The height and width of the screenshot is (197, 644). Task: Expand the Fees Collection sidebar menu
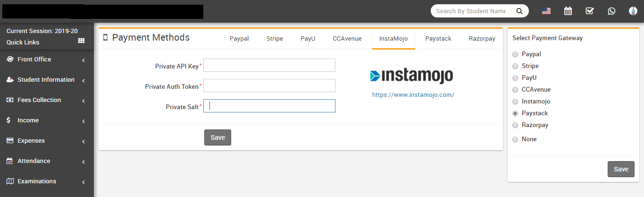46,100
